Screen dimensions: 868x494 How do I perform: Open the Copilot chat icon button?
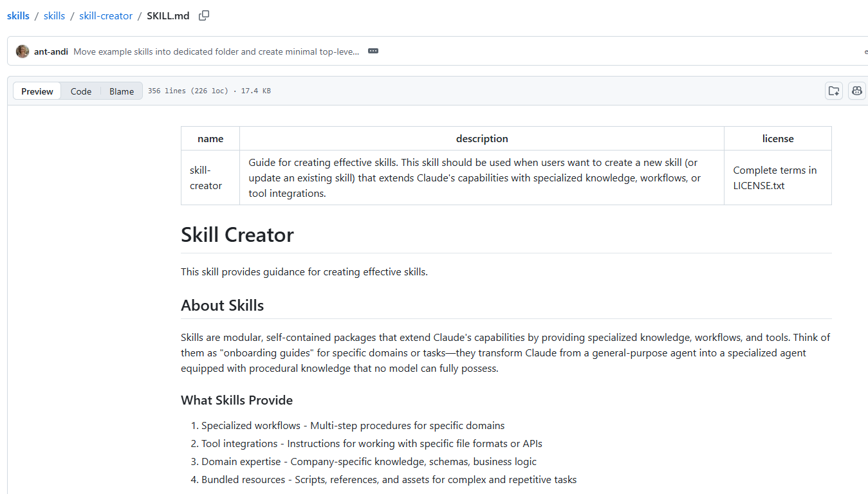(x=856, y=91)
